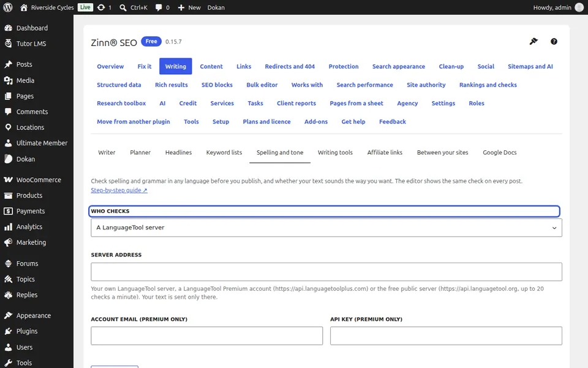This screenshot has height=368, width=588.
Task: Open the Redirects and 404 tab
Action: tap(290, 66)
